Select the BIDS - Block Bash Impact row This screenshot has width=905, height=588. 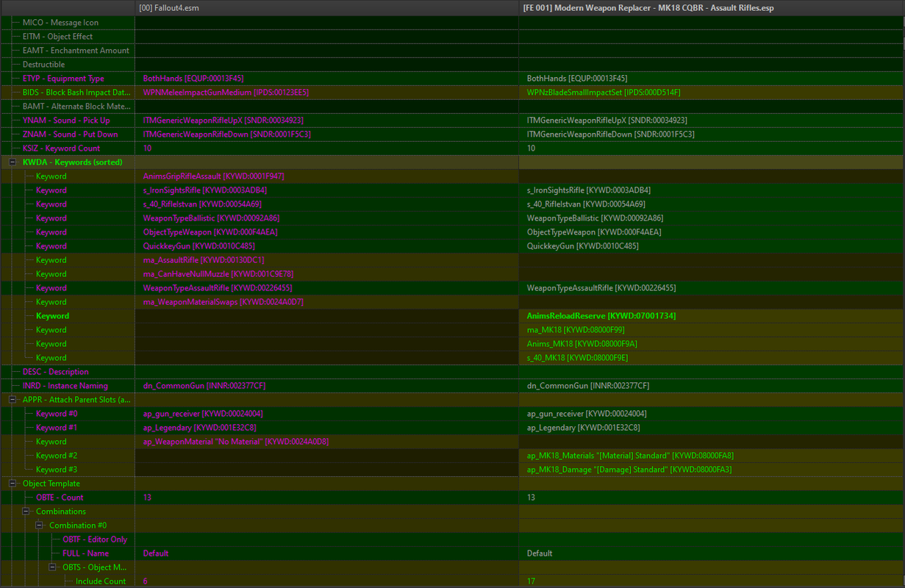point(452,92)
